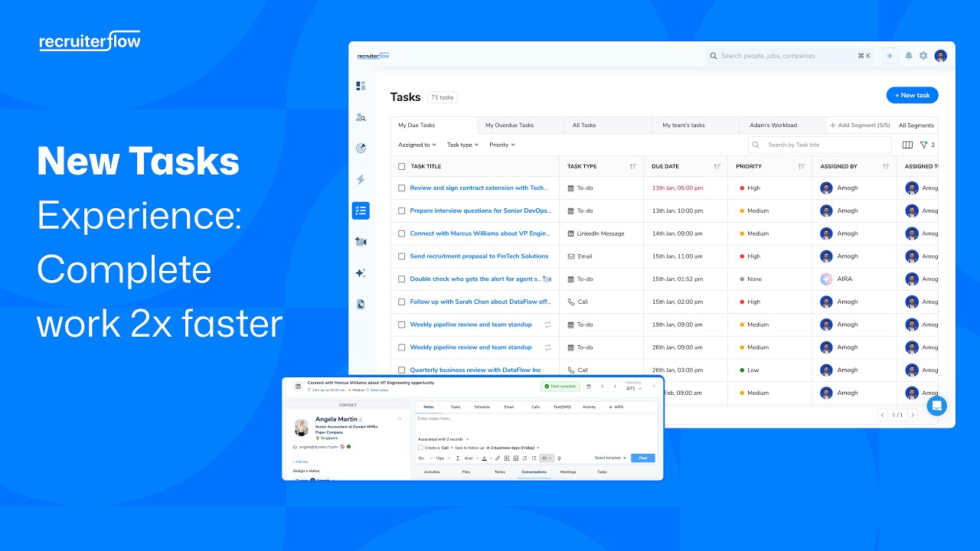Open the filter icon showing 2

(x=926, y=145)
